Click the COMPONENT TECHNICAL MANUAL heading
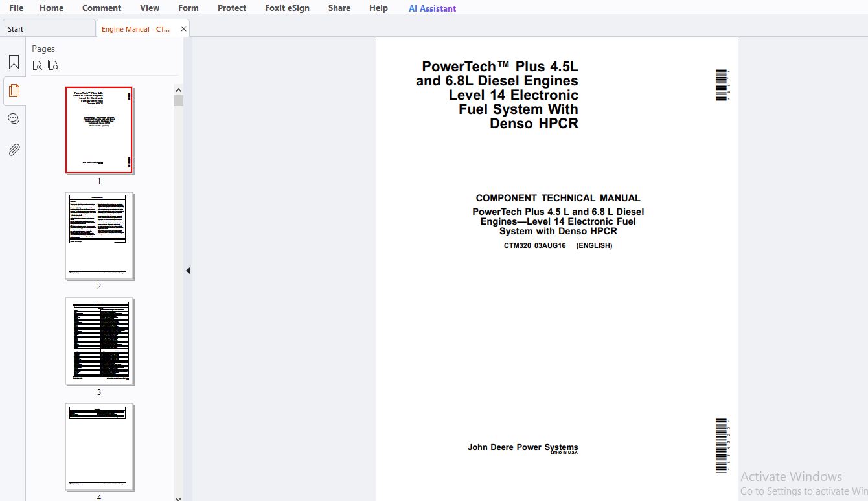 (558, 198)
